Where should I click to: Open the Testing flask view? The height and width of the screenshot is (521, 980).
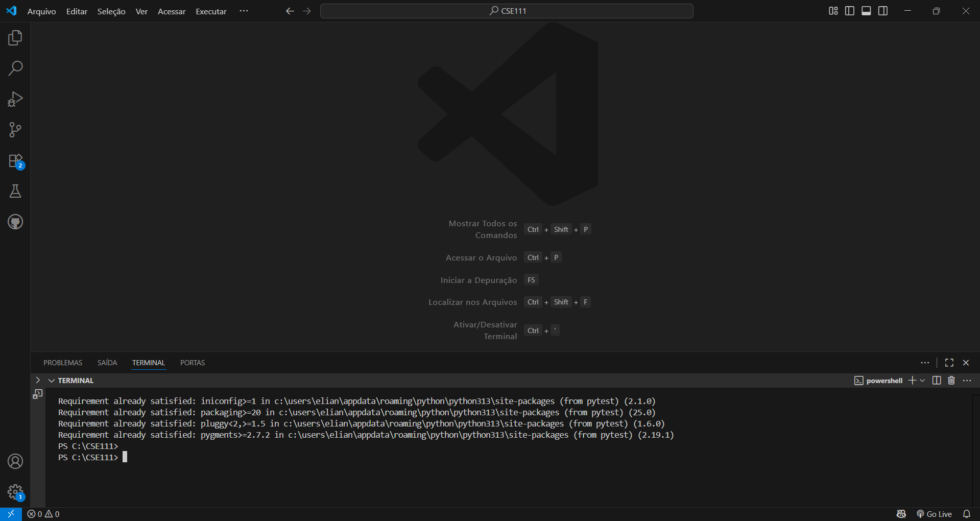[x=15, y=192]
